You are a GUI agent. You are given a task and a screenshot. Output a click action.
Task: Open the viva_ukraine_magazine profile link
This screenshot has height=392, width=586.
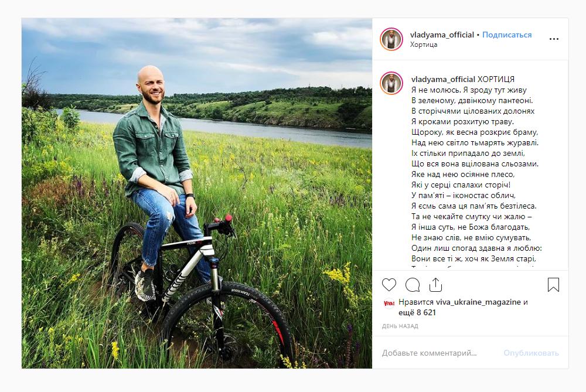pyautogui.click(x=478, y=302)
